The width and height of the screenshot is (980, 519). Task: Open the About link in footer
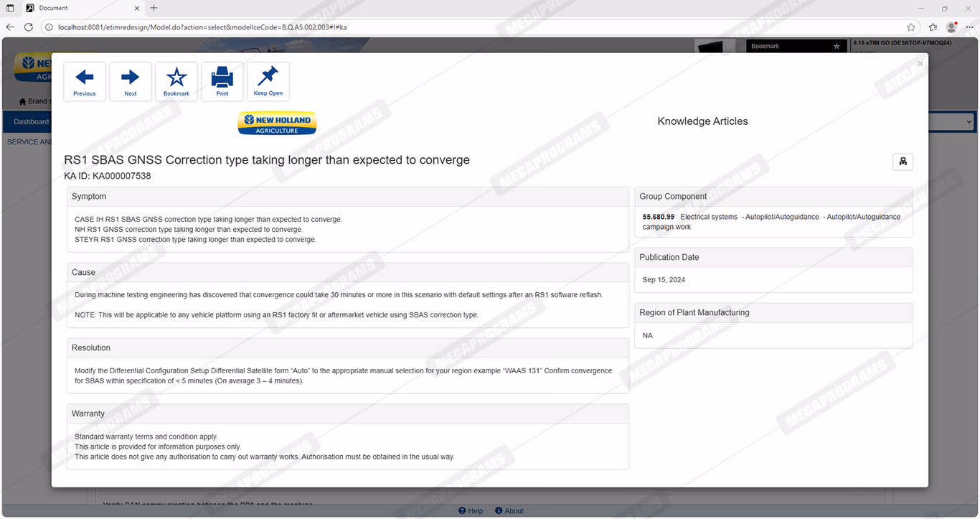509,511
